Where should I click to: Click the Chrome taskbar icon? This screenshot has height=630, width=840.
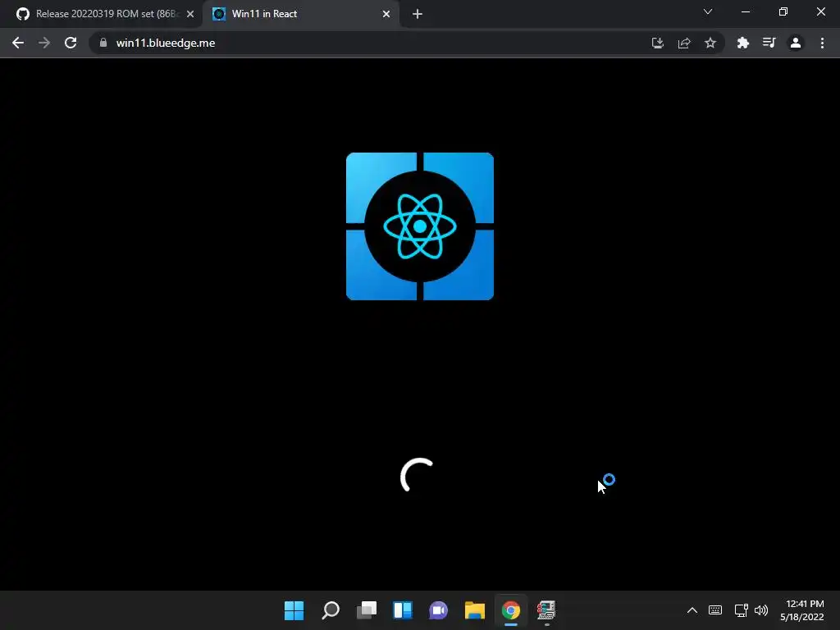tap(510, 610)
